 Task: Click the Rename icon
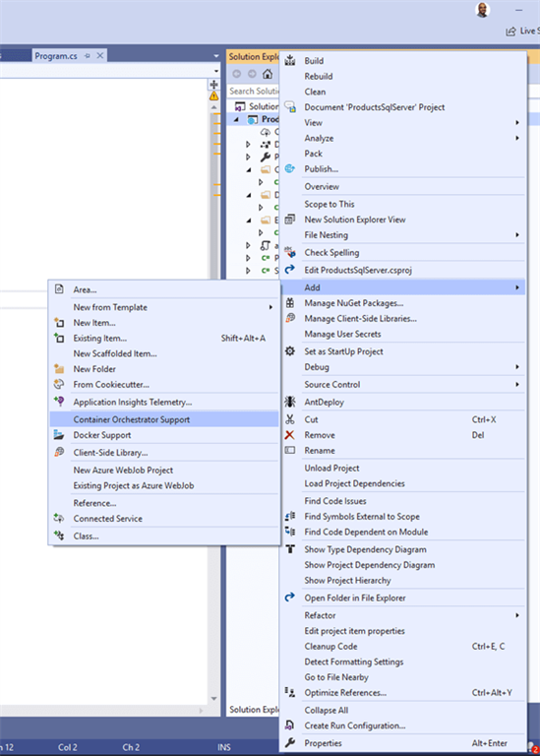click(290, 450)
